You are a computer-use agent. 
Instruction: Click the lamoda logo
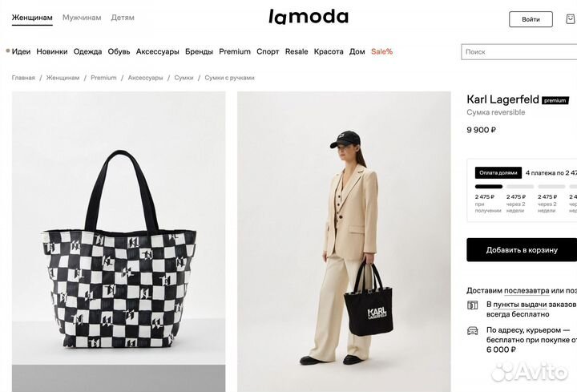309,17
